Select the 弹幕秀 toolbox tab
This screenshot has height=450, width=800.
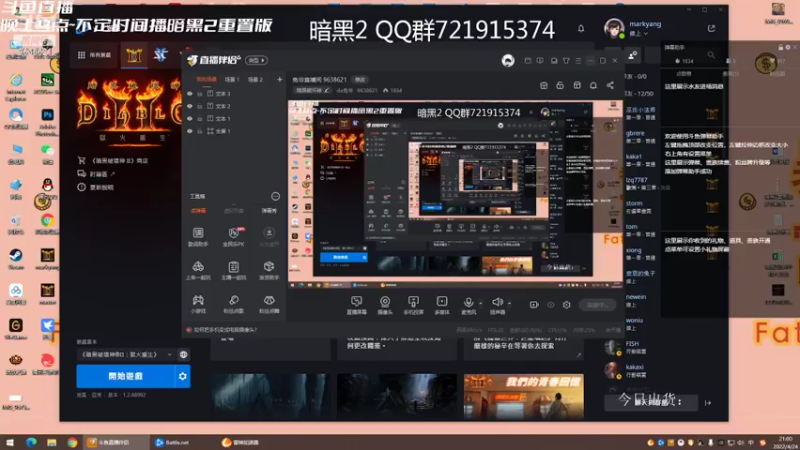tap(269, 211)
